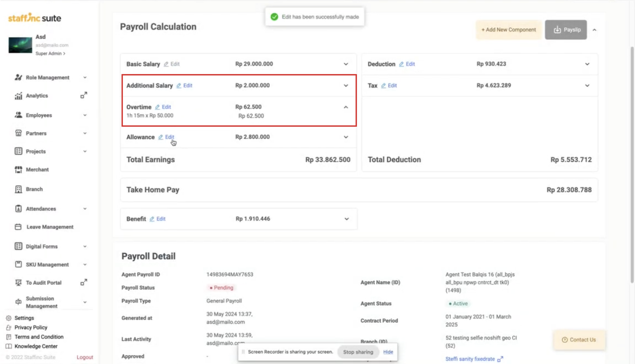Click pencil icon next to Overtime
The image size is (635, 364).
tap(157, 107)
